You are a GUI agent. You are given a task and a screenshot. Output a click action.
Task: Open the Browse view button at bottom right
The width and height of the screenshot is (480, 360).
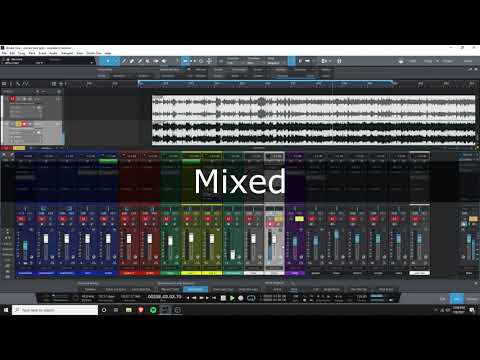[x=472, y=299]
